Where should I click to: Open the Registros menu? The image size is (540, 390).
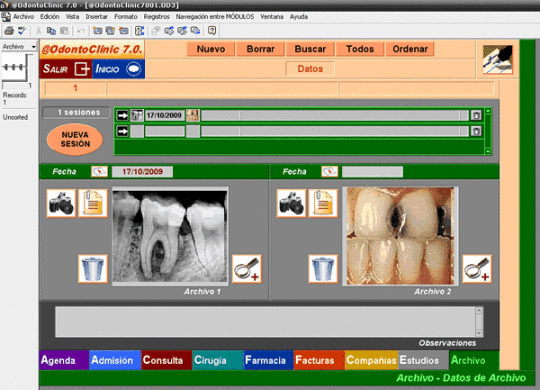(157, 17)
